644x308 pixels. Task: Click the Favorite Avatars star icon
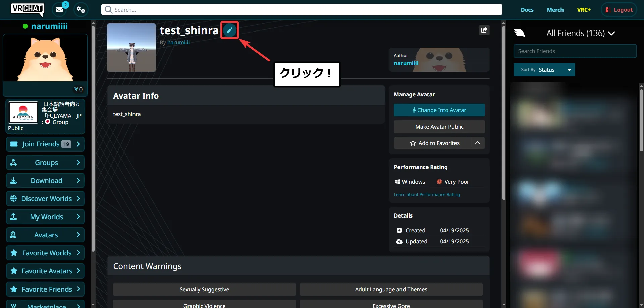(x=14, y=271)
